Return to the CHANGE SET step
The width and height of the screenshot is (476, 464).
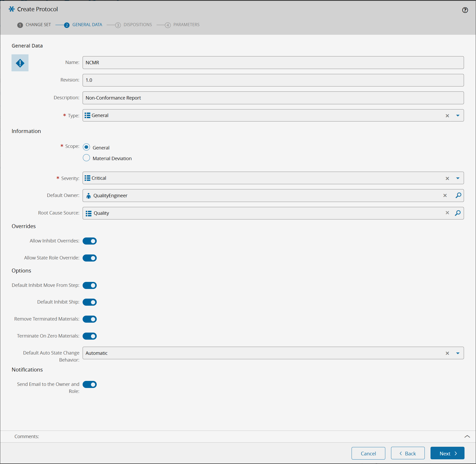click(38, 25)
